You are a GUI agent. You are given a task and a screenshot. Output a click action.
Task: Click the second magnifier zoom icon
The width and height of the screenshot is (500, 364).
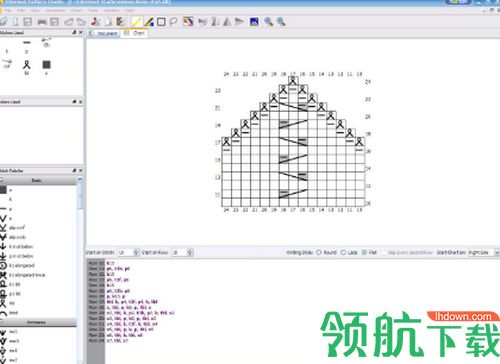(x=281, y=22)
